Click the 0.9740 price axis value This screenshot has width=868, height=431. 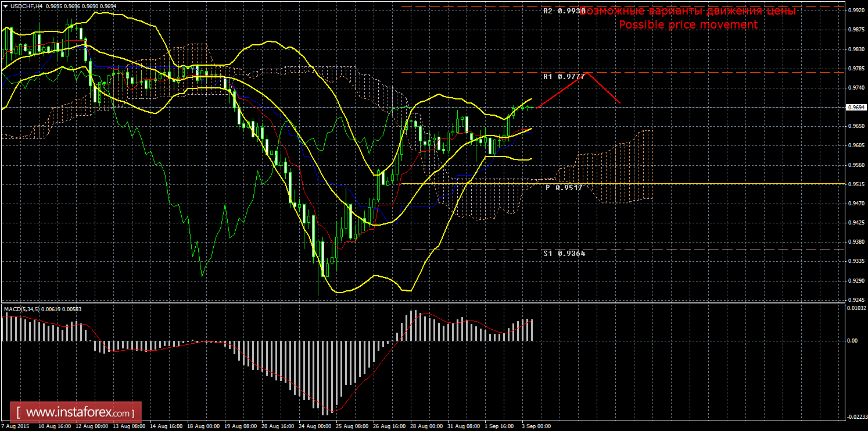tap(856, 88)
